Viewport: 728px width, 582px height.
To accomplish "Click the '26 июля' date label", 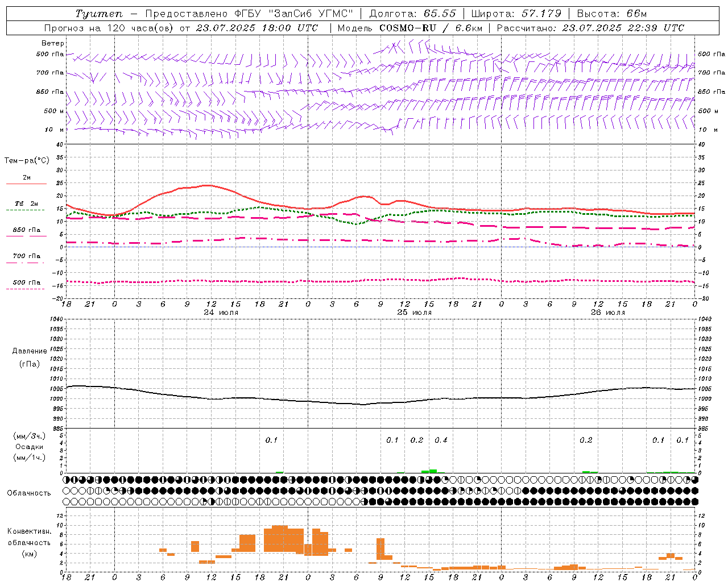I will [608, 313].
